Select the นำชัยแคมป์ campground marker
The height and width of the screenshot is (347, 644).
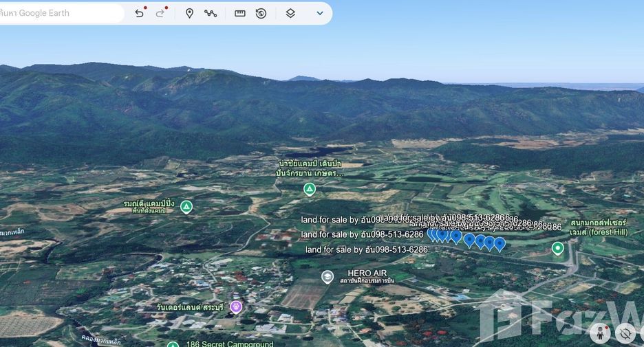[x=309, y=190]
